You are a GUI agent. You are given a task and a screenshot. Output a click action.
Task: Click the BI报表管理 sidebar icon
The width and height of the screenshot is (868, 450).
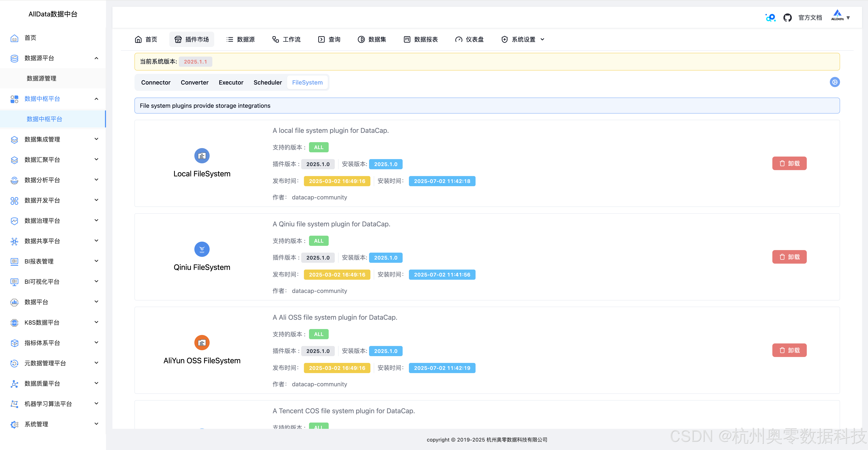point(14,262)
